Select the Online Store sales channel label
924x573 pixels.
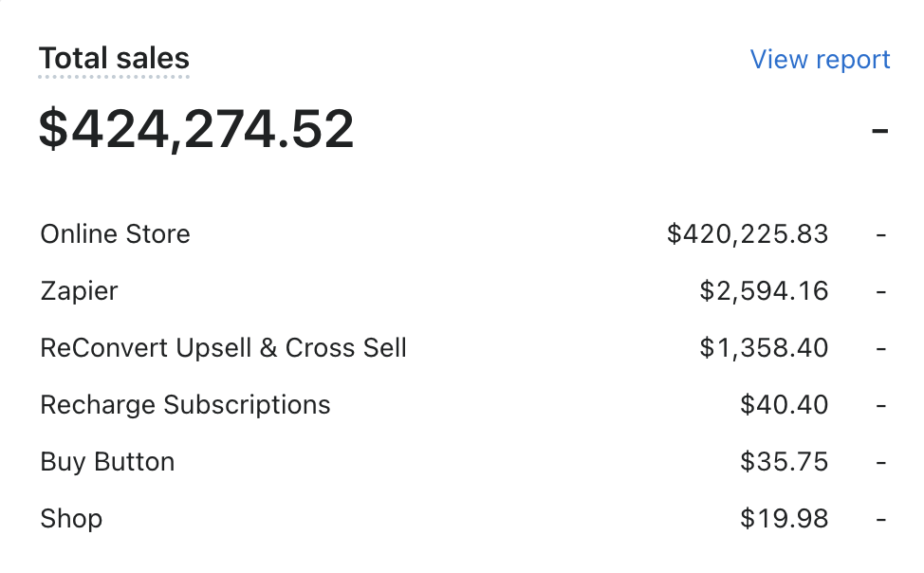tap(115, 234)
